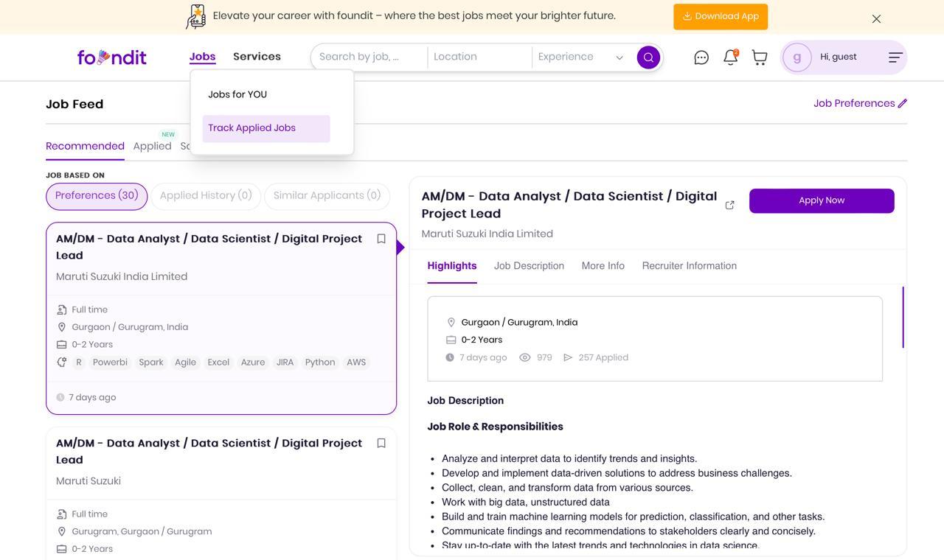Open the Job Description tab
The height and width of the screenshot is (560, 944).
coord(529,266)
